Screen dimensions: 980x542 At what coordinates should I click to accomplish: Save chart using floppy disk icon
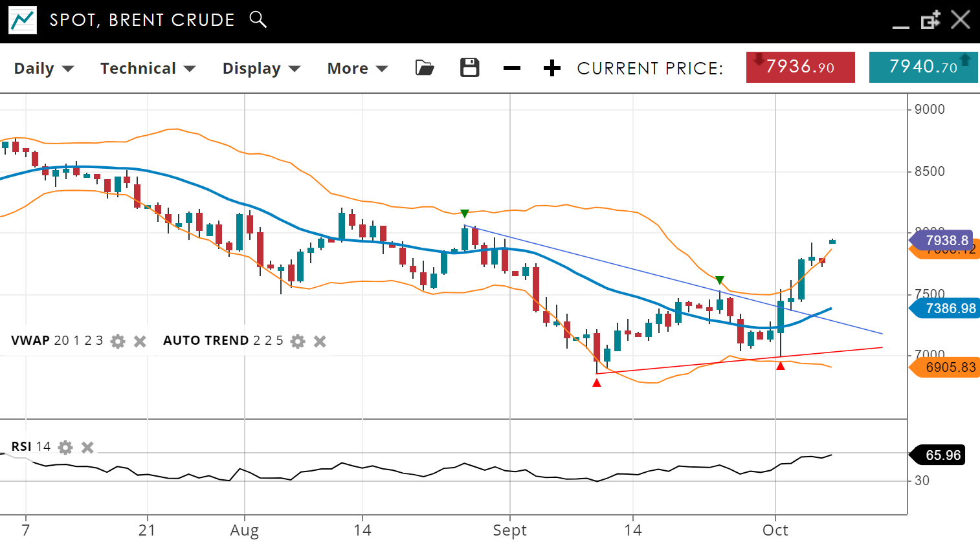point(469,68)
